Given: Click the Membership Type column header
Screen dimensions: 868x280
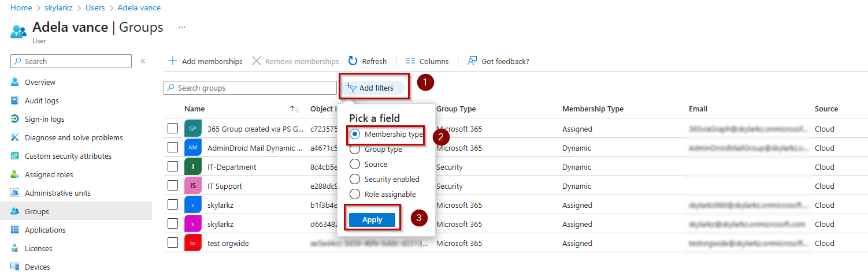Looking at the screenshot, I should (593, 109).
